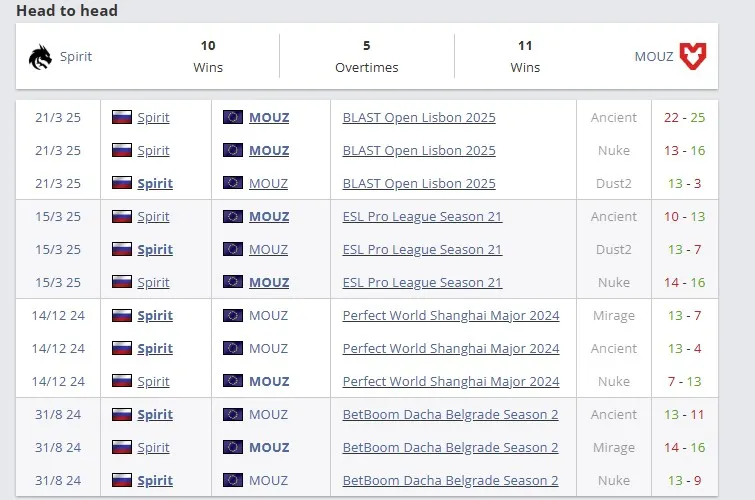
Task: Click bold MOUZ in 10-13 Ancient row
Action: tap(269, 217)
